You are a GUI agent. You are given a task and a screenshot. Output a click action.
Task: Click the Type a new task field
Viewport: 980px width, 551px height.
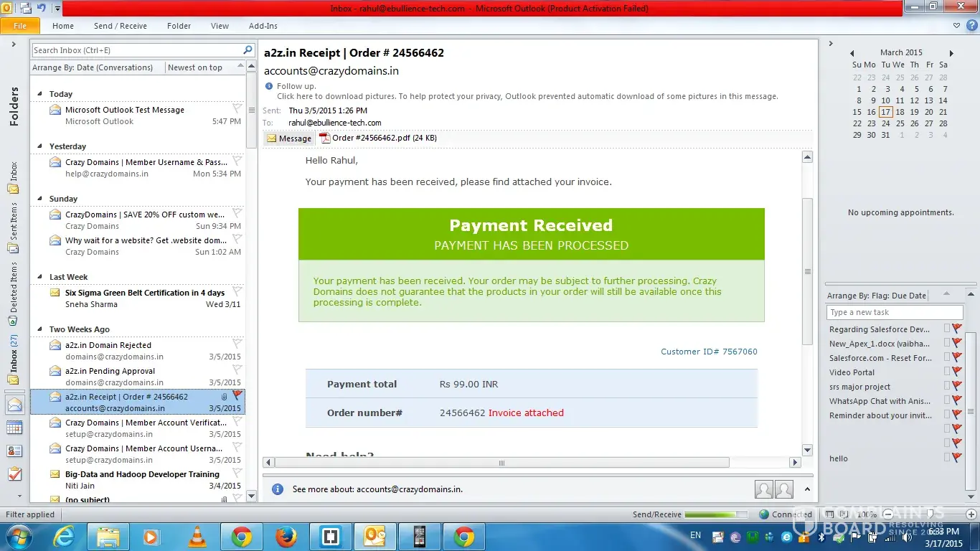pos(894,312)
